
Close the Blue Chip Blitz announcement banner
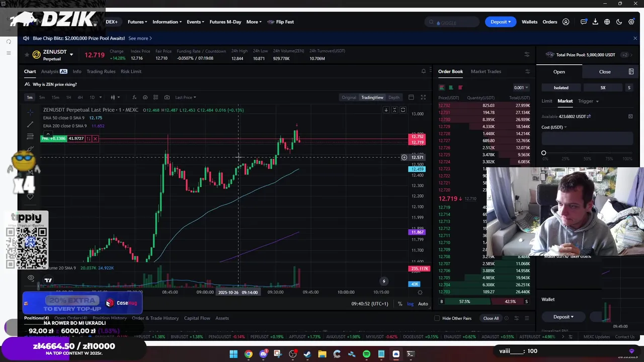[635, 38]
